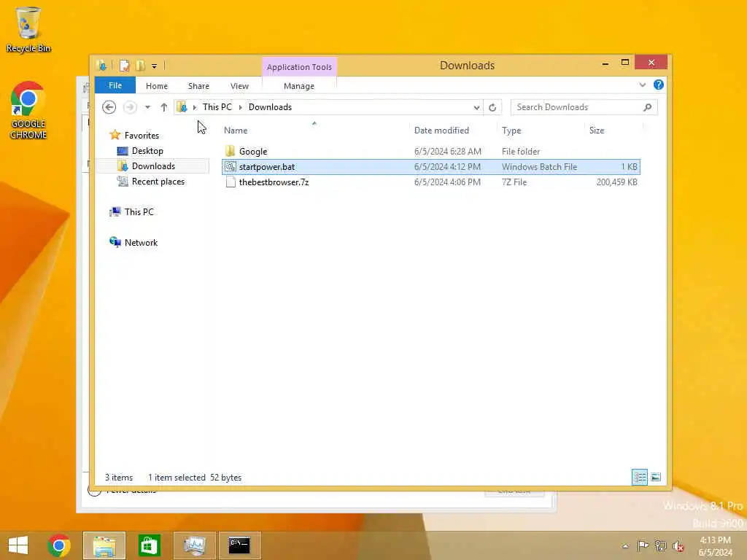
Task: Sort files by Type column header
Action: tap(511, 131)
